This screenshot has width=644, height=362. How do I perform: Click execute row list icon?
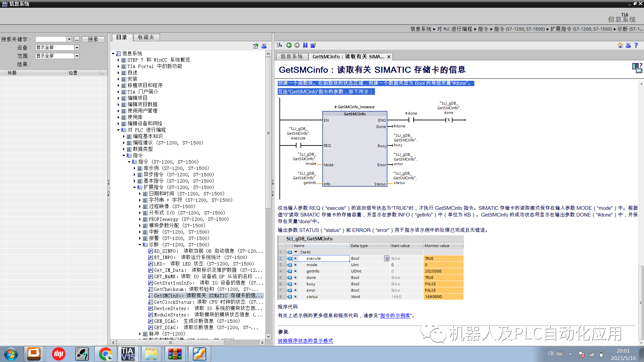click(387, 258)
